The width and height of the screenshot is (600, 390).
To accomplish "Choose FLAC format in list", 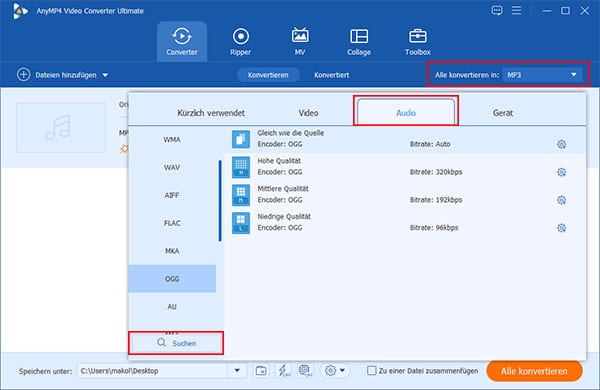I will point(172,223).
